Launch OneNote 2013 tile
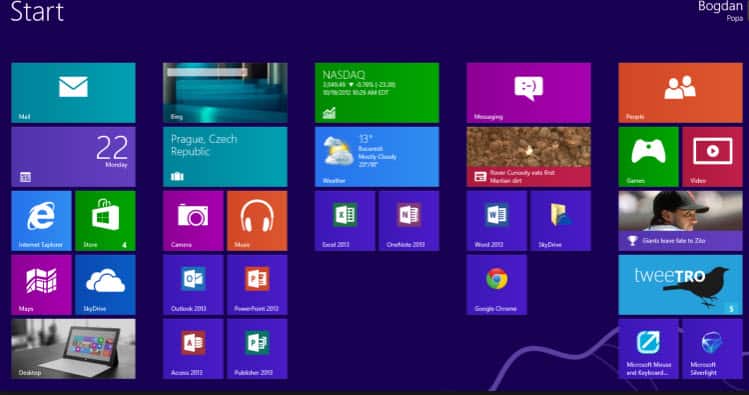This screenshot has height=395, width=749. 409,221
